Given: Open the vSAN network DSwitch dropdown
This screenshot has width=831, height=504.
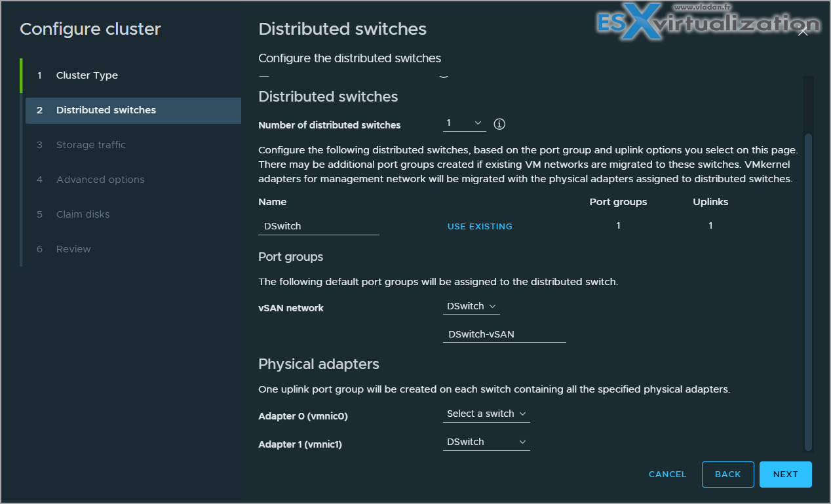Looking at the screenshot, I should click(x=472, y=306).
